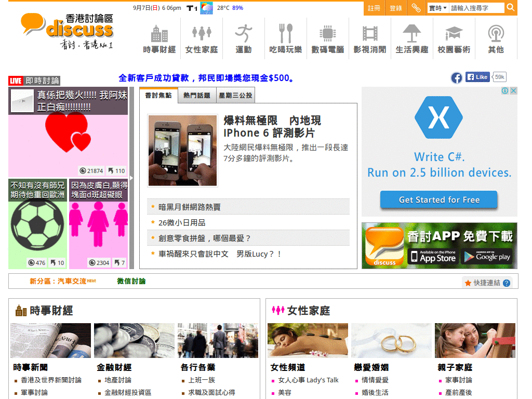The image size is (532, 399).
Task: Click the Get Started for Free ad button
Action: point(438,199)
